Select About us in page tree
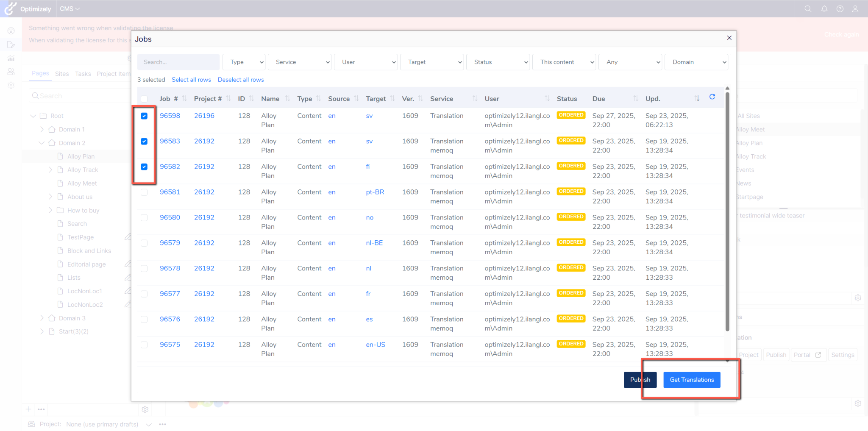The height and width of the screenshot is (431, 868). tap(80, 197)
